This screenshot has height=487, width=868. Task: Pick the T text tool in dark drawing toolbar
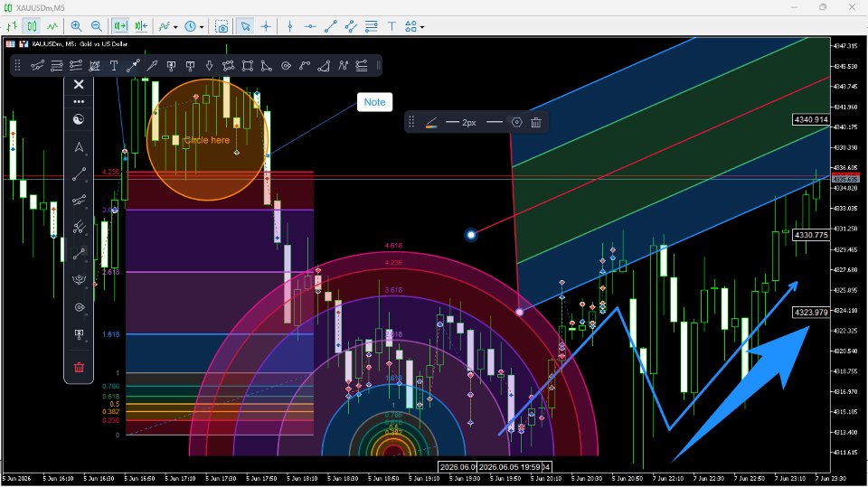click(x=114, y=66)
